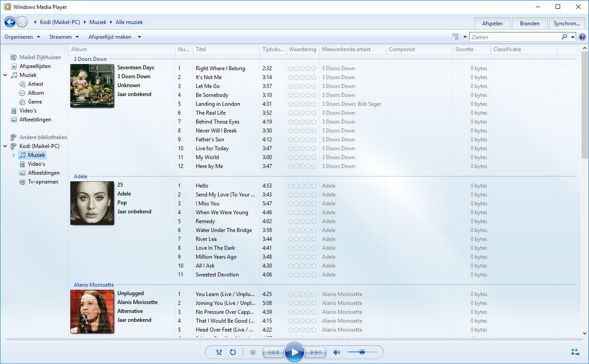Click the Afspeellijsten playlist icon

click(14, 66)
